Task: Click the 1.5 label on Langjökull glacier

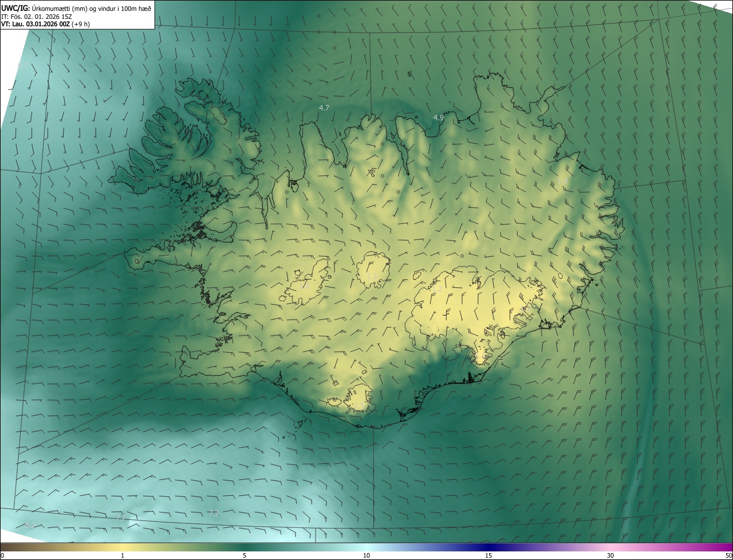Action: coord(304,285)
